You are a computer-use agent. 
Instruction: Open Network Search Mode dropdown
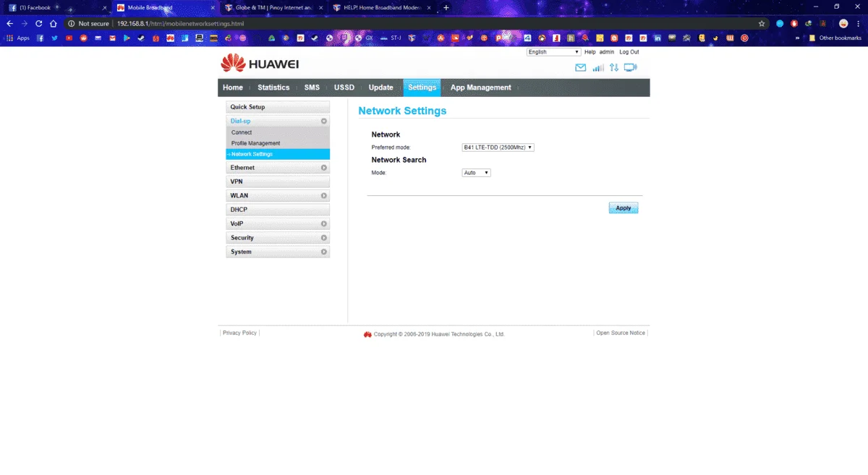[x=476, y=173]
